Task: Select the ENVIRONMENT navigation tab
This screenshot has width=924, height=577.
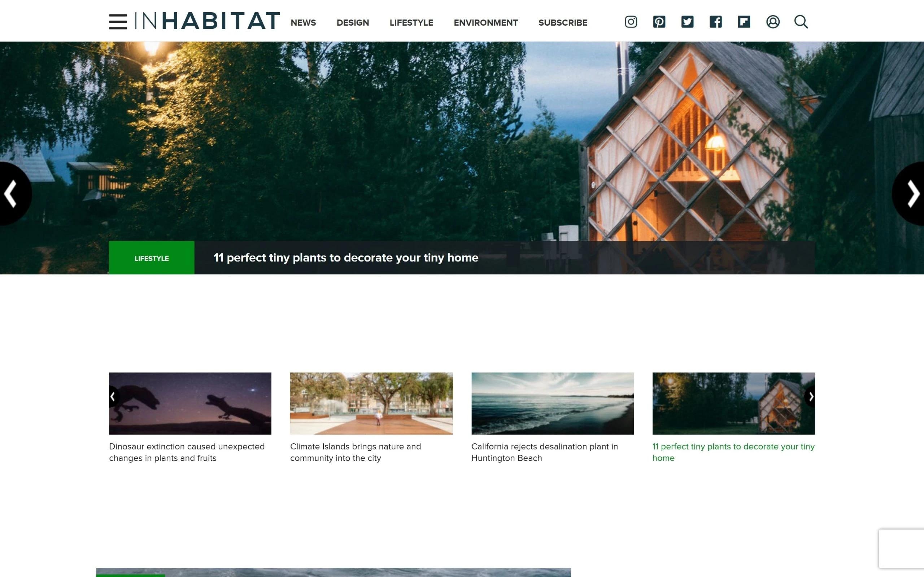Action: pyautogui.click(x=485, y=22)
